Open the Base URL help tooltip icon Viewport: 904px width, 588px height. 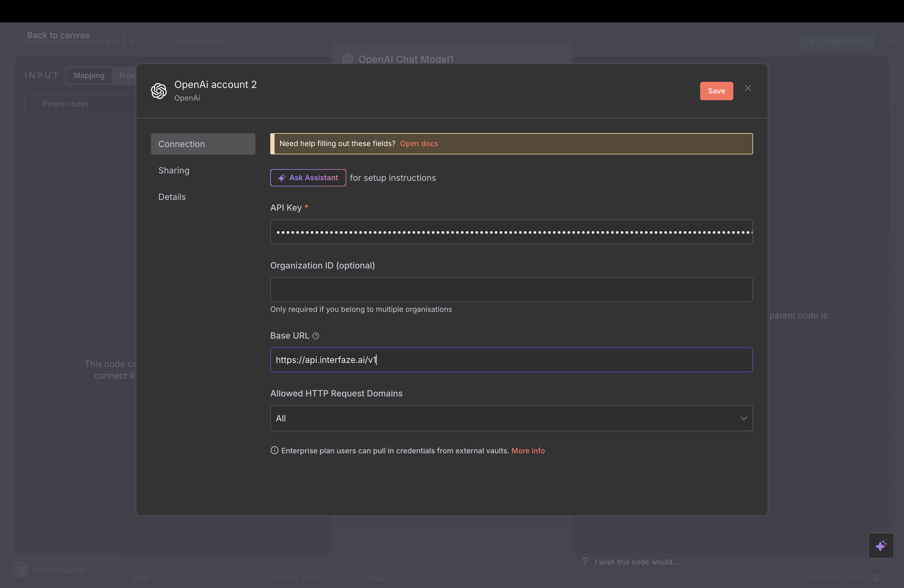click(x=316, y=336)
